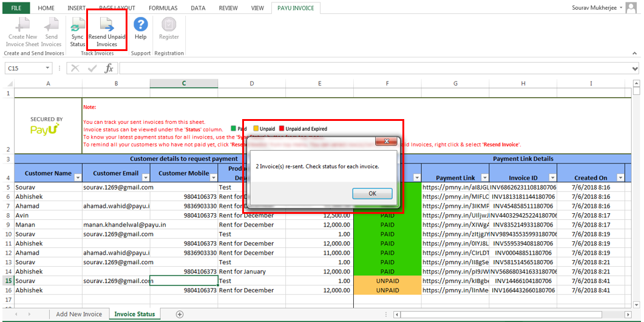
Task: Select column H header
Action: tap(523, 83)
